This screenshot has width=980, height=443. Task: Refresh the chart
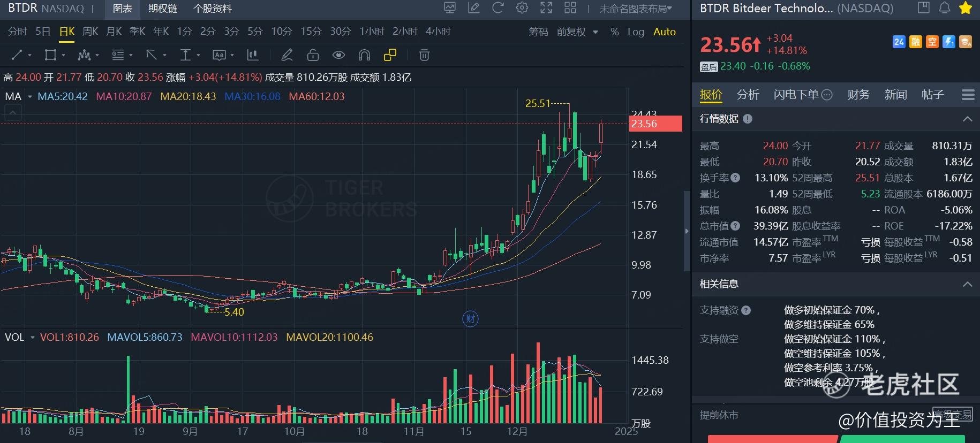click(498, 8)
